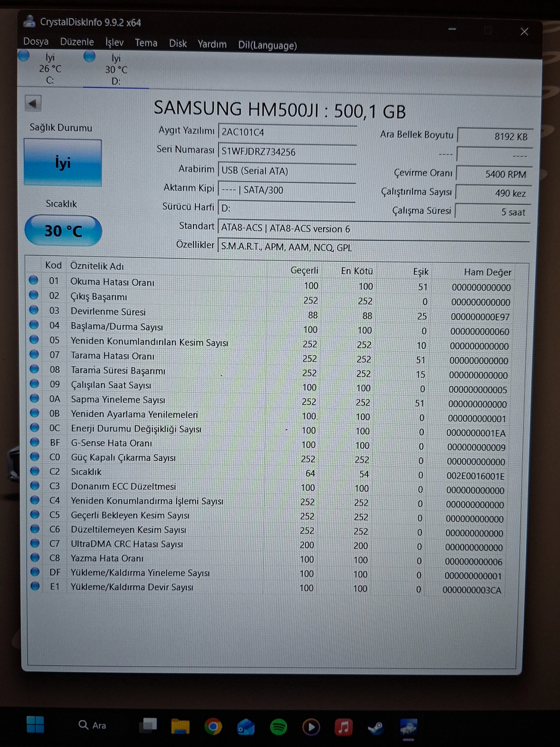
Task: Click the status circle for Donanım ECC Düzeltmesi
Action: click(35, 485)
